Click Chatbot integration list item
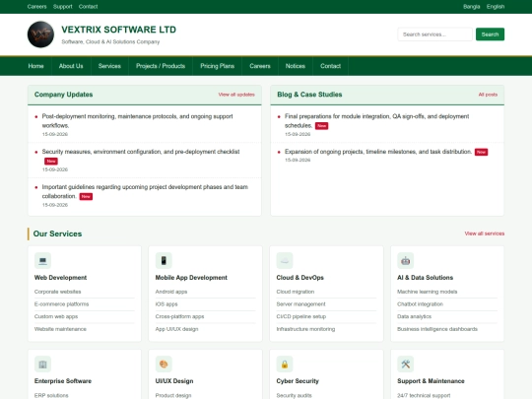The width and height of the screenshot is (532, 399). click(x=420, y=304)
